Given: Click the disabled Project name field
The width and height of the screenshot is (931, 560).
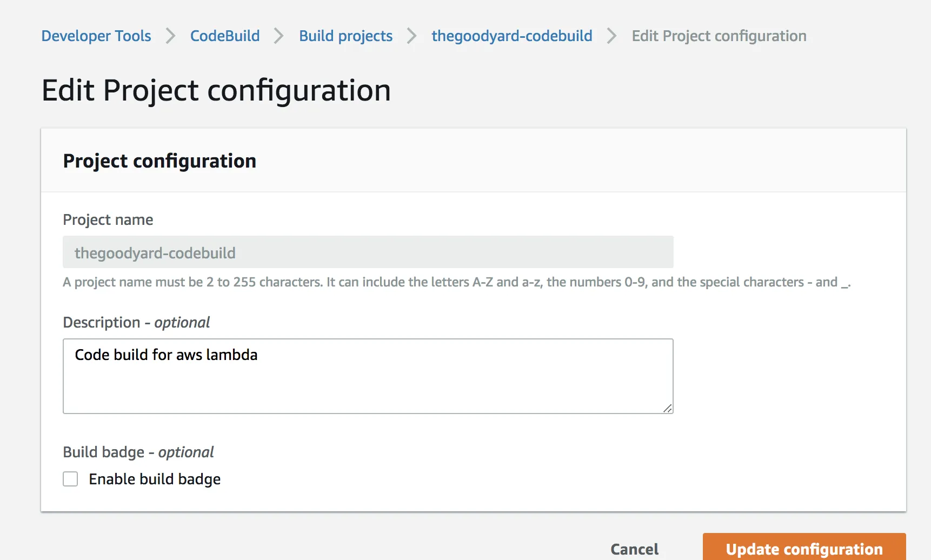Looking at the screenshot, I should click(368, 252).
